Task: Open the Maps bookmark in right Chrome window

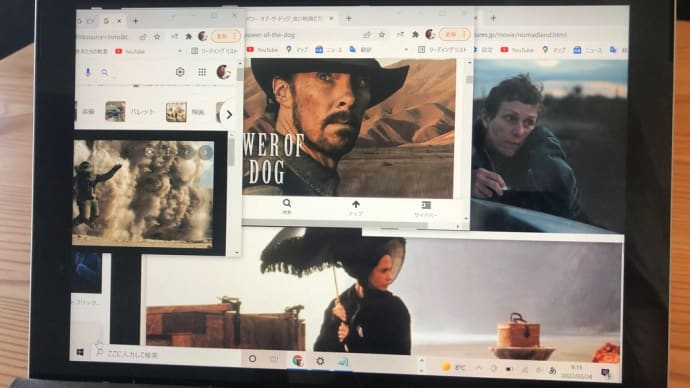Action: (x=554, y=50)
